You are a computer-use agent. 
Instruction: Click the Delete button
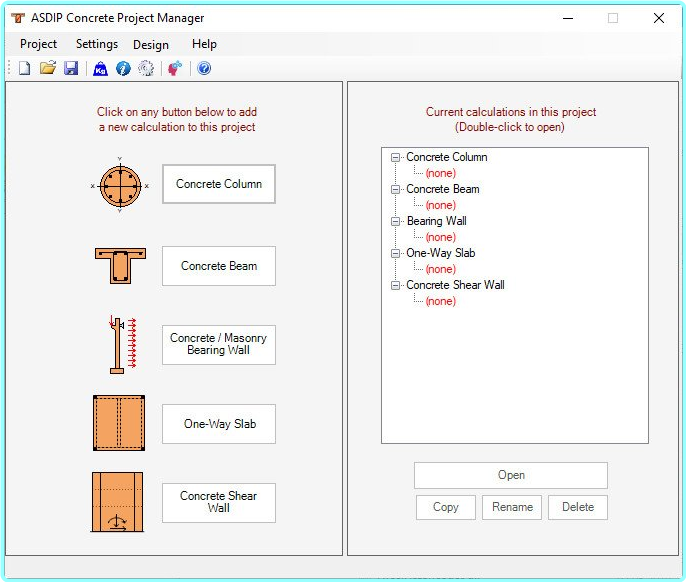(x=578, y=507)
